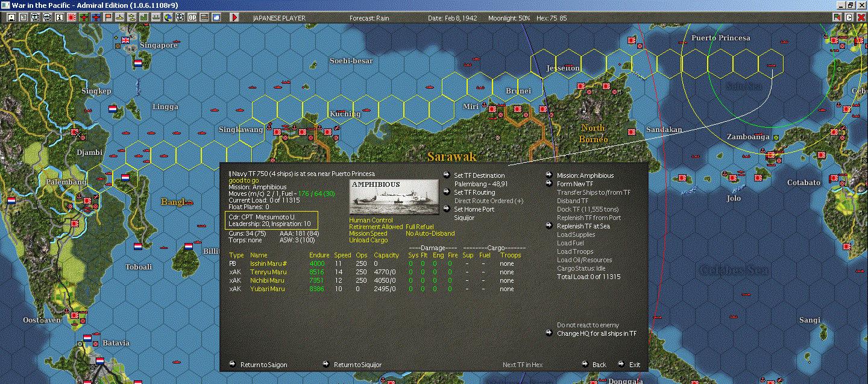Click the OP toolbar icon
The width and height of the screenshot is (868, 384).
(192, 17)
